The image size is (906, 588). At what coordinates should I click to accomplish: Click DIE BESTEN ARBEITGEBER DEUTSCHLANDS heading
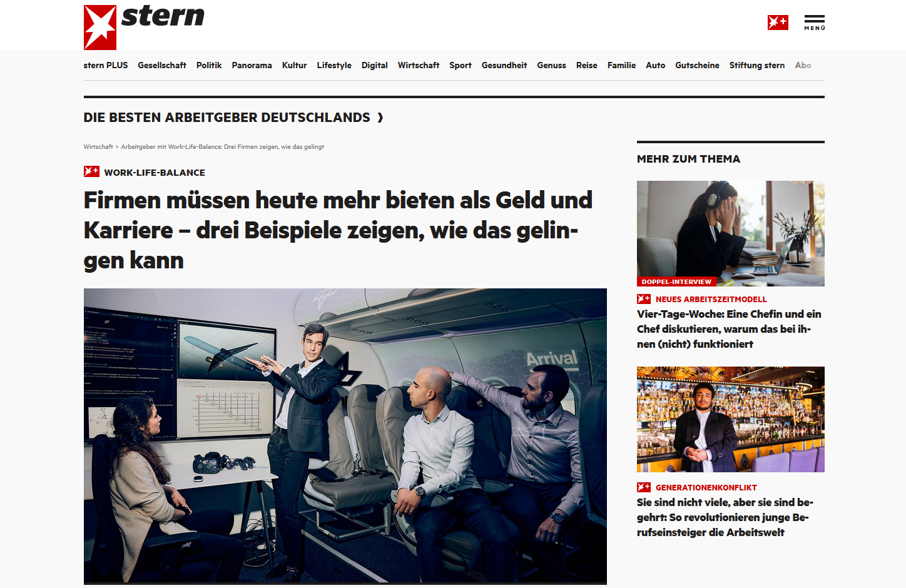(227, 118)
